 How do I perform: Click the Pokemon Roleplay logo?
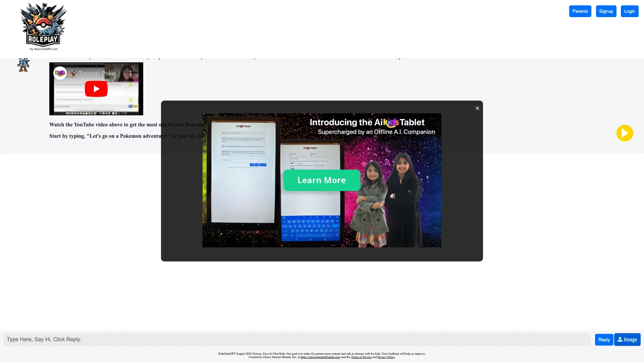click(43, 26)
